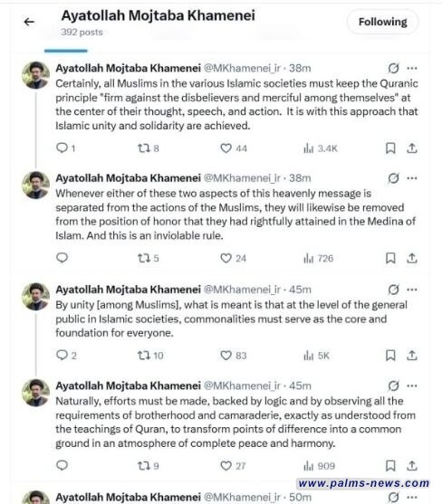Like the Quranic principle post
The height and width of the screenshot is (504, 442).
click(226, 148)
